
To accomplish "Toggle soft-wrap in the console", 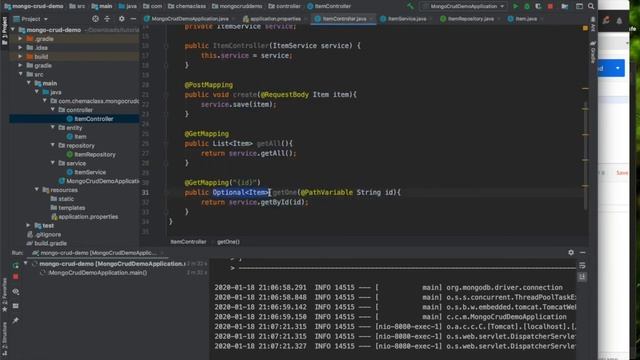I will [x=582, y=266].
